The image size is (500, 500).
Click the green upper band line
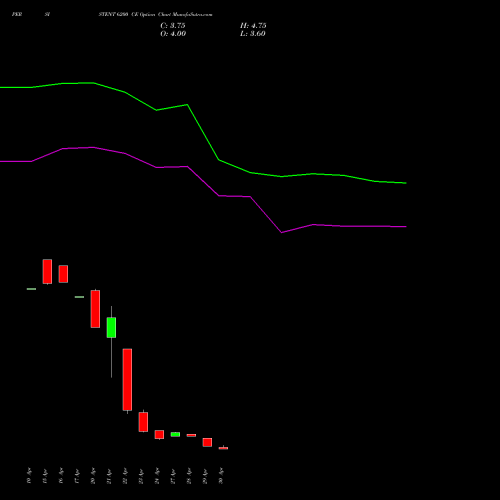coord(203,133)
